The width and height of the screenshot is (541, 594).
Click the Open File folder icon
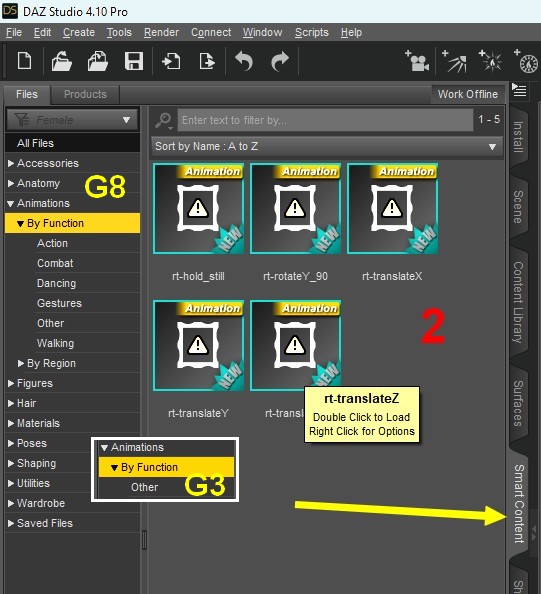click(61, 61)
